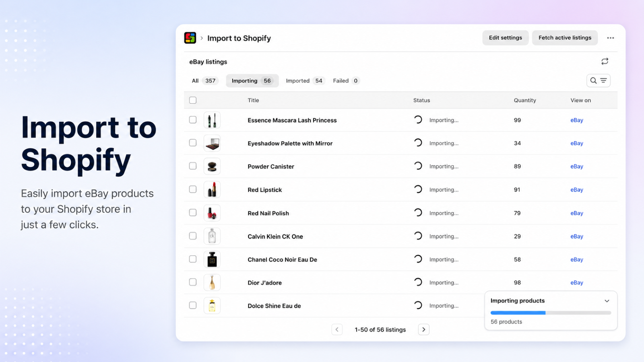This screenshot has height=362, width=644.
Task: Open the Imported 54 tab
Action: [304, 81]
